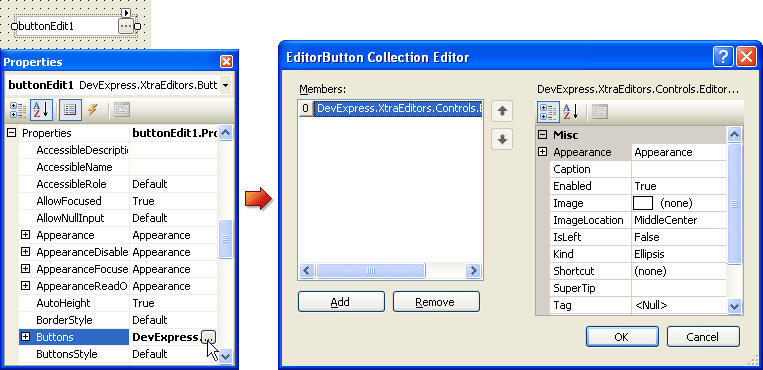This screenshot has width=763, height=370.
Task: Expand the AppearanceReadOnly property
Action: (x=26, y=286)
